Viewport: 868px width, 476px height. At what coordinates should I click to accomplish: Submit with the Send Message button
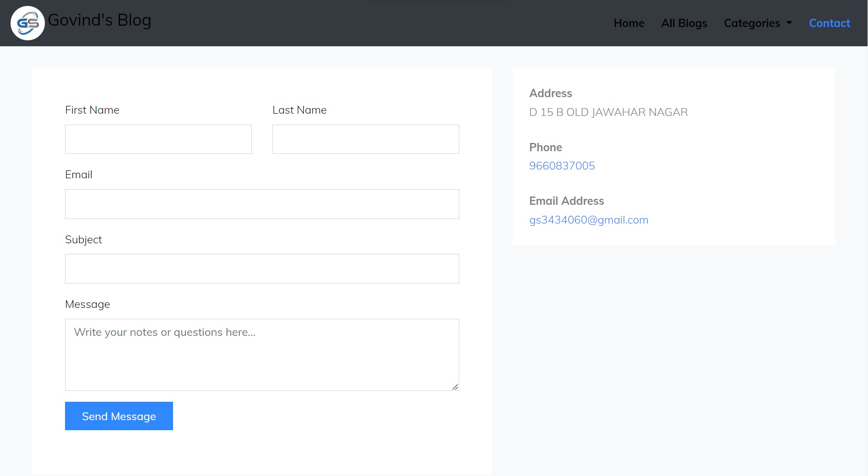click(x=119, y=416)
